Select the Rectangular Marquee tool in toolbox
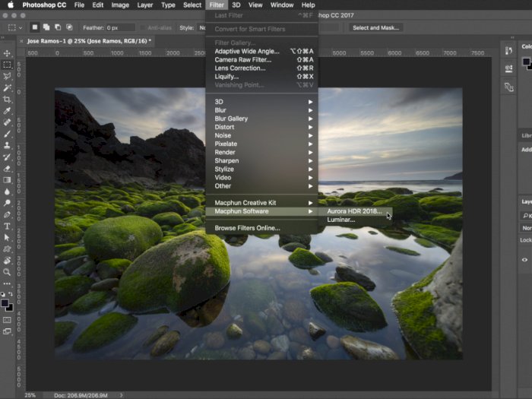Viewport: 532px width, 399px height. pyautogui.click(x=7, y=65)
